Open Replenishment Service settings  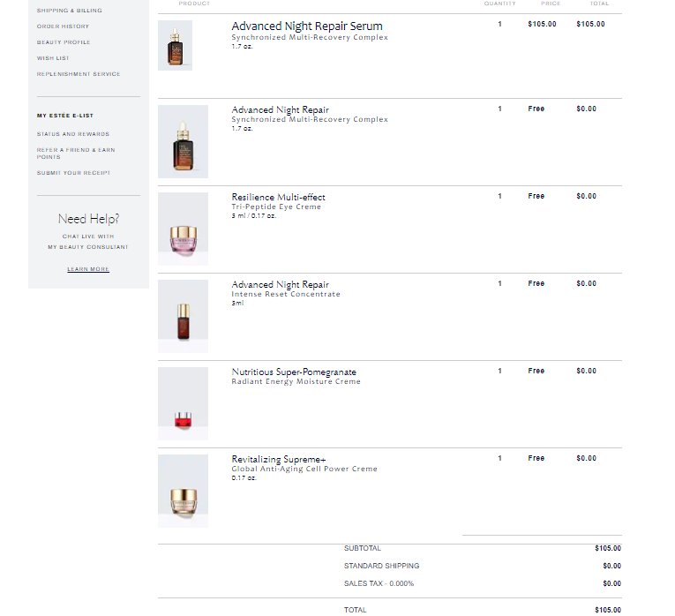[79, 74]
